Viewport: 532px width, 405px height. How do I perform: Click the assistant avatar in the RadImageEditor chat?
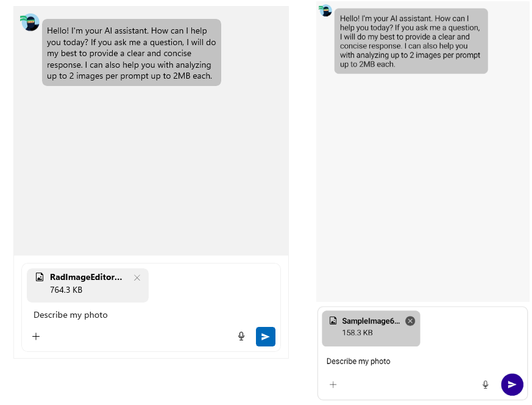coord(30,23)
